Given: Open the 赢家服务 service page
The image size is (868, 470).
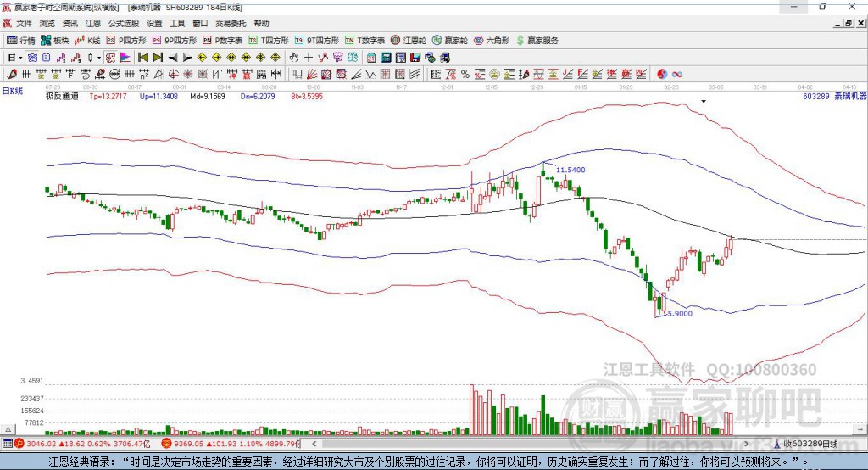Looking at the screenshot, I should tap(537, 41).
